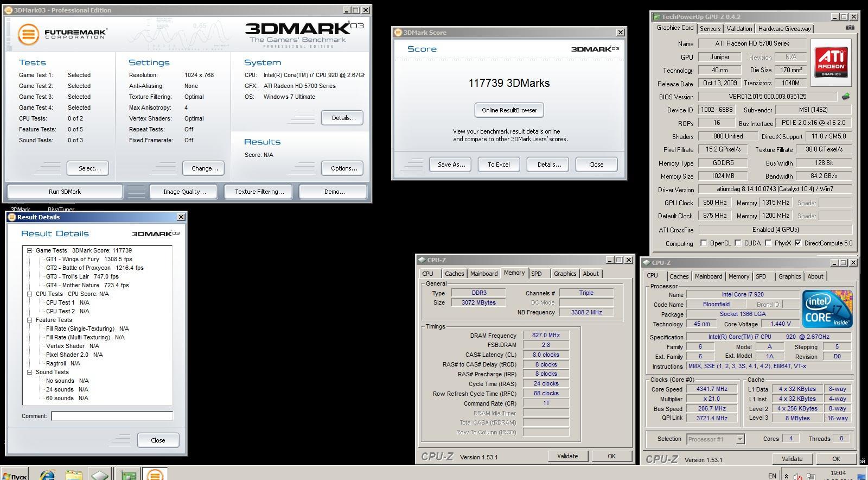
Task: Click the 3DMark03 window title icon
Action: 9,10
